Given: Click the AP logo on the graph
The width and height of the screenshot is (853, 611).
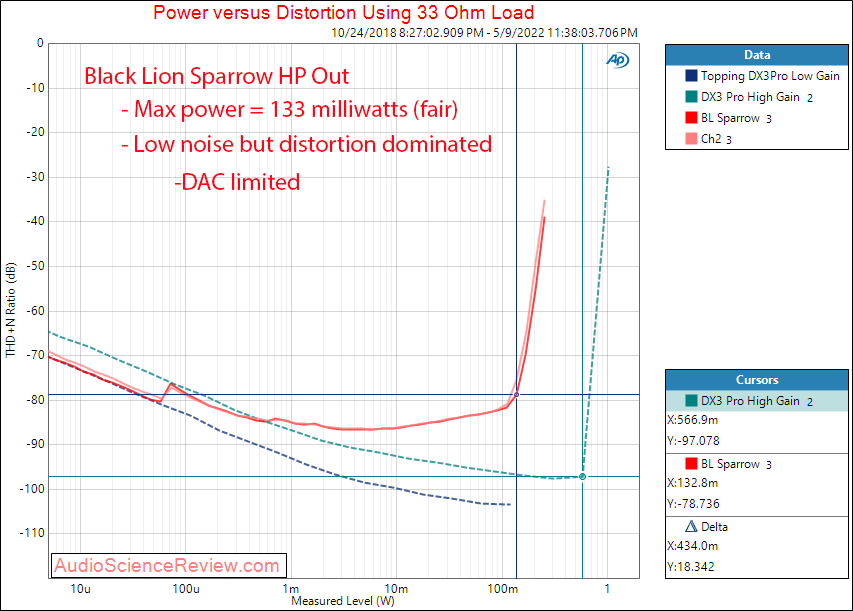Looking at the screenshot, I should [x=617, y=60].
